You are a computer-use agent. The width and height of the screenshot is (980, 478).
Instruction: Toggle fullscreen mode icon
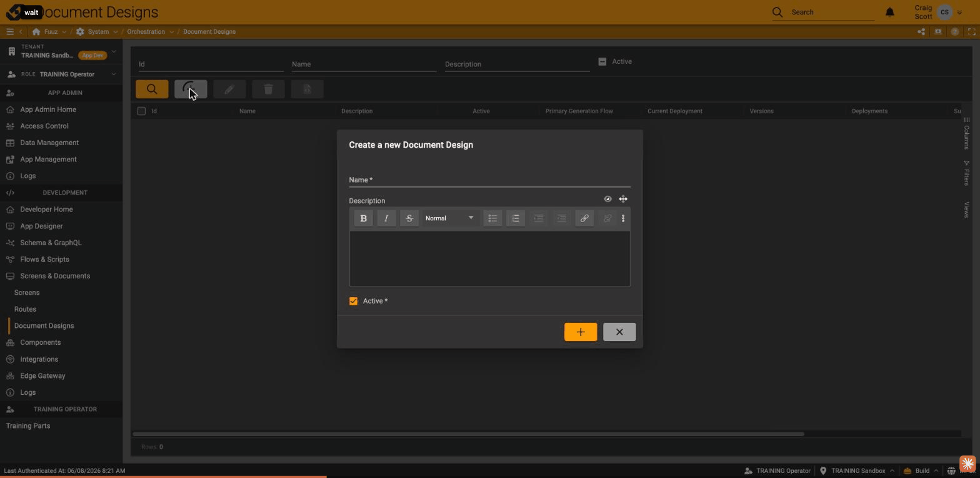(972, 31)
